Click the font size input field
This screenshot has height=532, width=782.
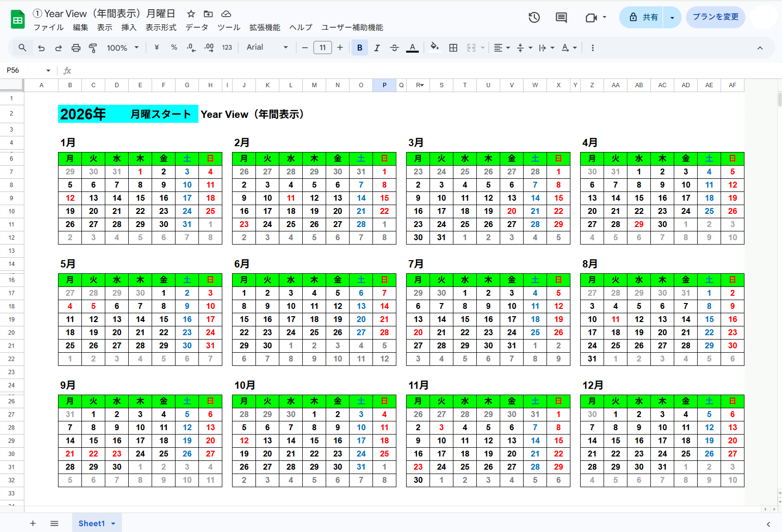[x=322, y=47]
